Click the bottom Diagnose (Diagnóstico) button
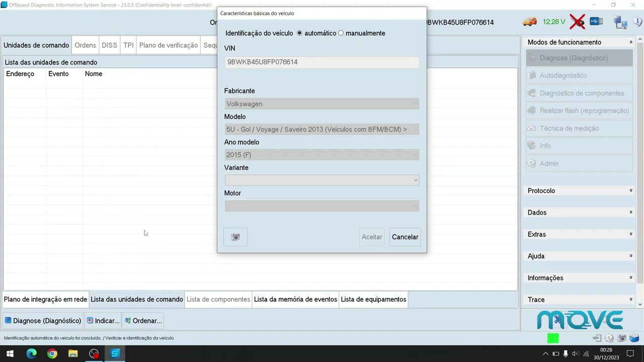Screen dimensions: 644x362 43,321
